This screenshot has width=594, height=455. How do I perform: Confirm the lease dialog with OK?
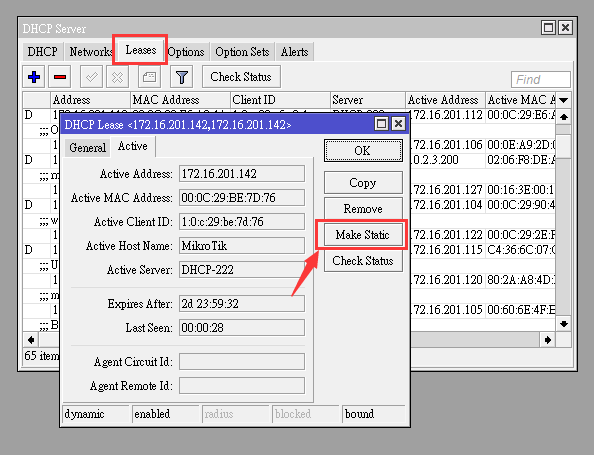[x=363, y=150]
